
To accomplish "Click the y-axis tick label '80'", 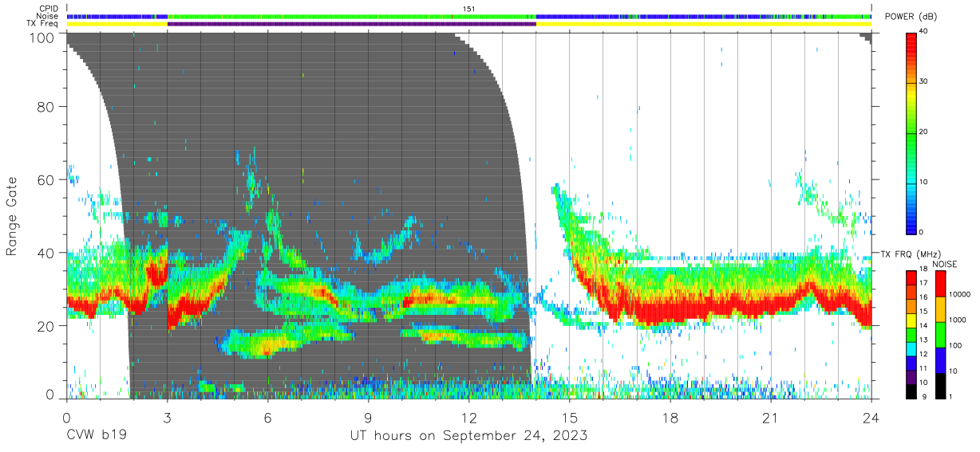I will [x=46, y=107].
